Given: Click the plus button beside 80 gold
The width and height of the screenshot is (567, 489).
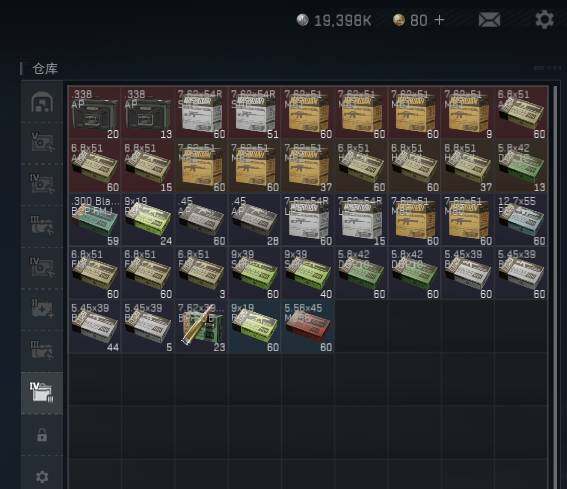Looking at the screenshot, I should tap(439, 20).
